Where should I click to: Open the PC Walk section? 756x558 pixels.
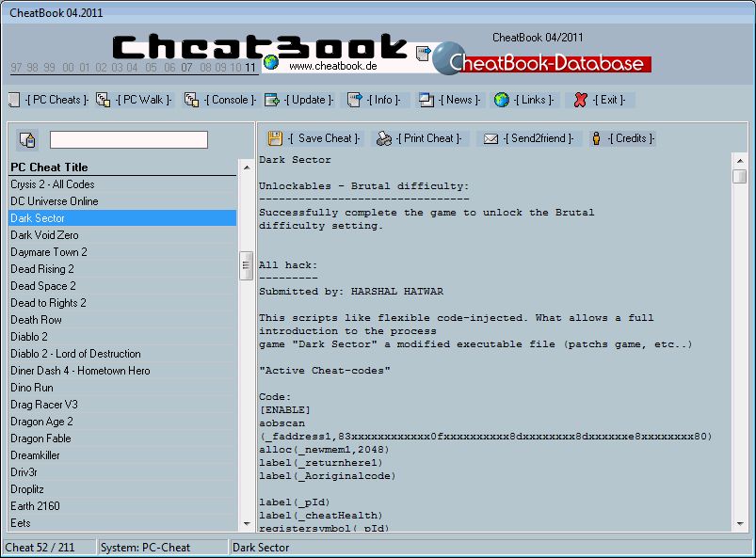(x=143, y=100)
